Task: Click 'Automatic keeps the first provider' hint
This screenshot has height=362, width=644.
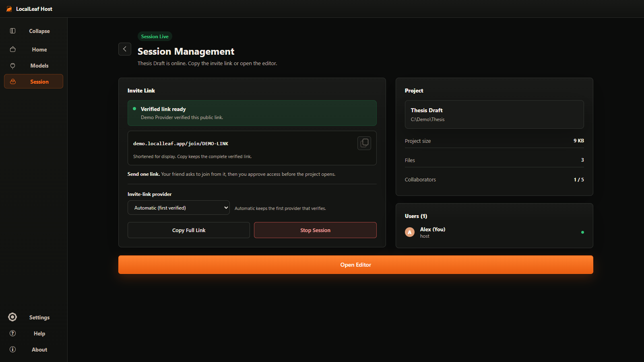Action: tap(280, 208)
